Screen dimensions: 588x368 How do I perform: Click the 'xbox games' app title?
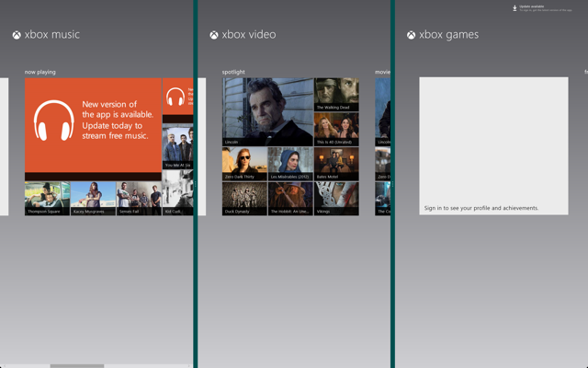tap(449, 35)
